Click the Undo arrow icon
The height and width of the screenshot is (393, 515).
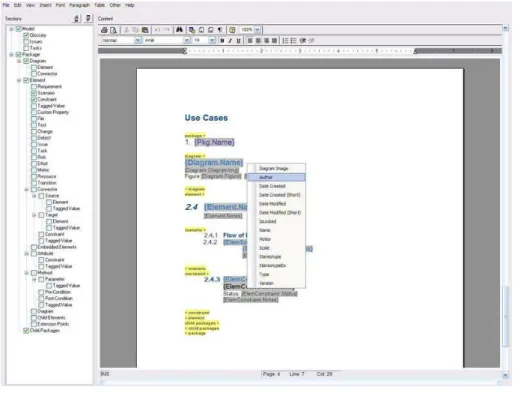point(157,30)
